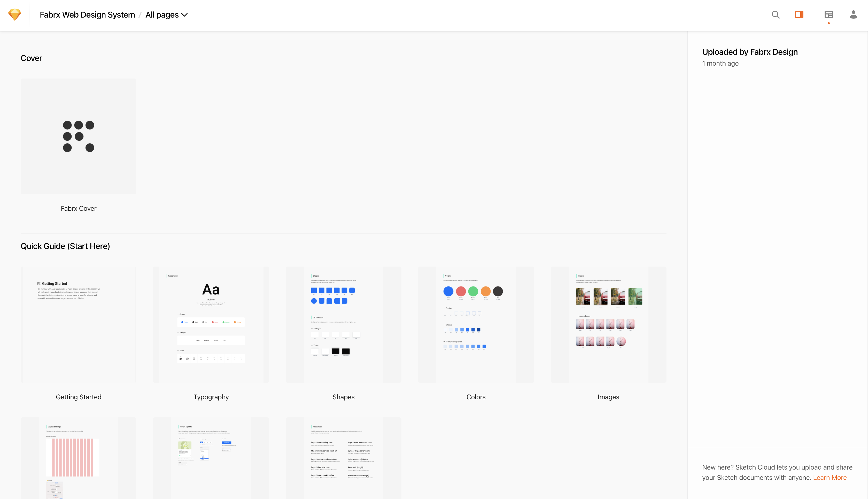Click the All pages chevron arrow
This screenshot has width=868, height=499.
coord(185,15)
